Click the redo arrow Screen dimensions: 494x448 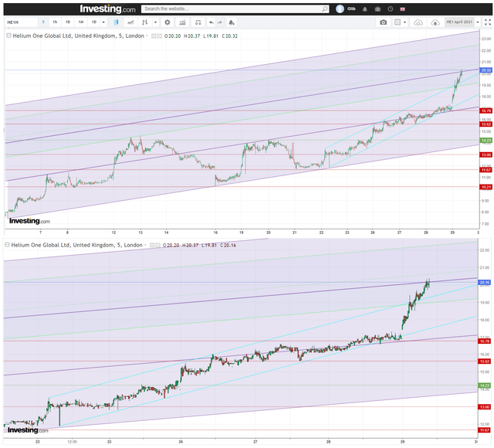[x=219, y=22]
